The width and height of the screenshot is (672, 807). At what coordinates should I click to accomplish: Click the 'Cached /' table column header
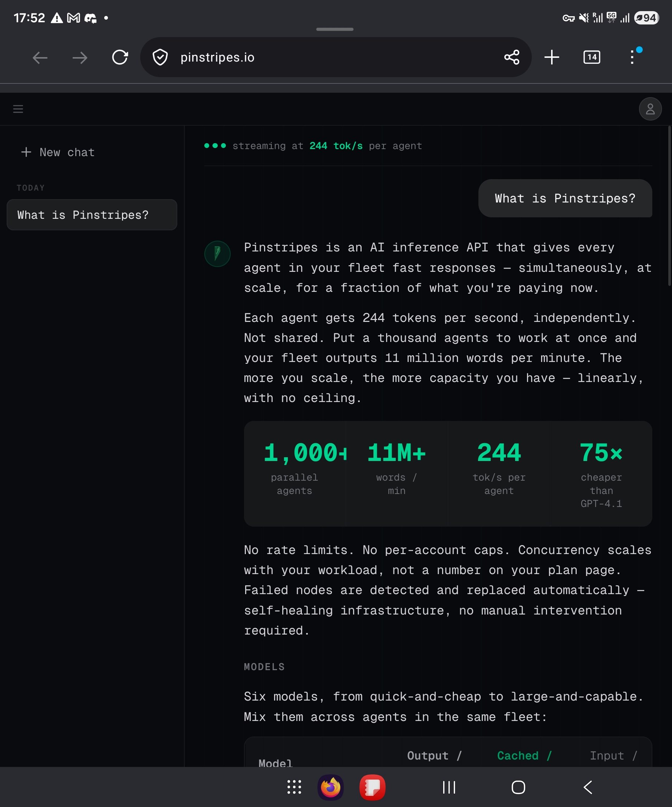tap(524, 755)
